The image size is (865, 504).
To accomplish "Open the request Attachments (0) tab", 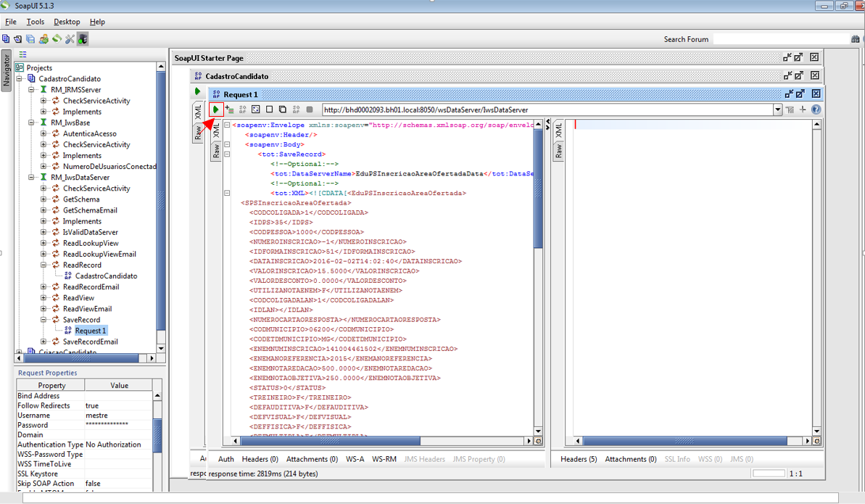I will 312,459.
